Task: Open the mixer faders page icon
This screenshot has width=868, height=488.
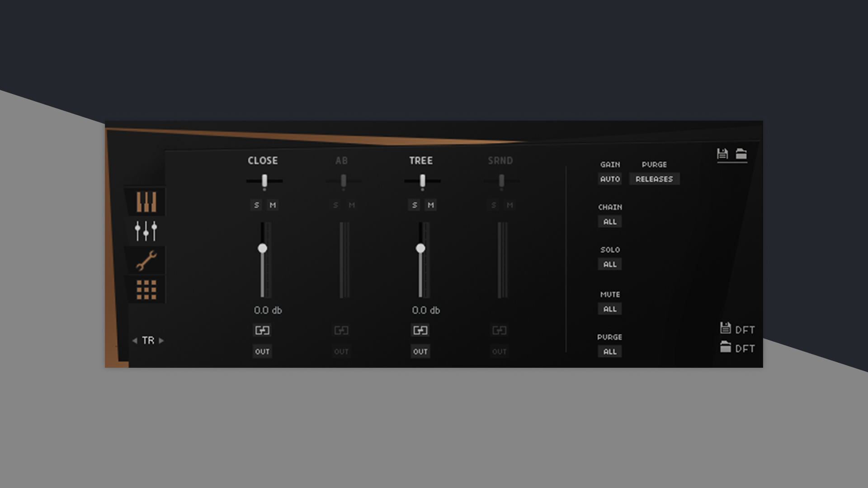Action: pyautogui.click(x=146, y=231)
